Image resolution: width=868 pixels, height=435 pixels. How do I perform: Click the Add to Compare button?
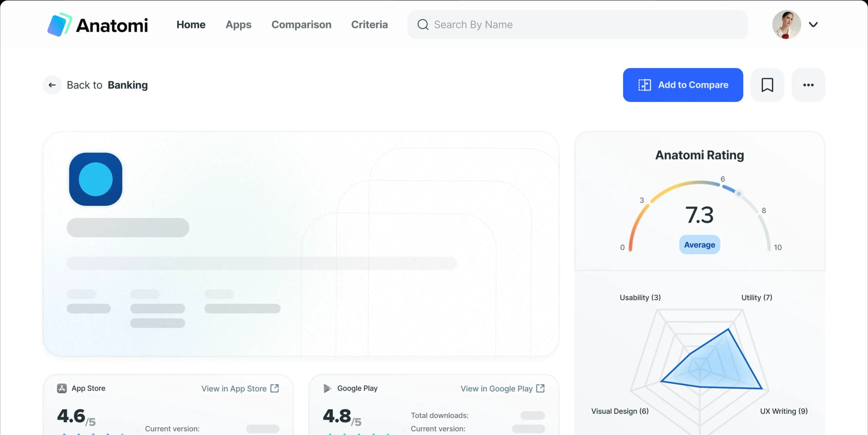(x=683, y=85)
